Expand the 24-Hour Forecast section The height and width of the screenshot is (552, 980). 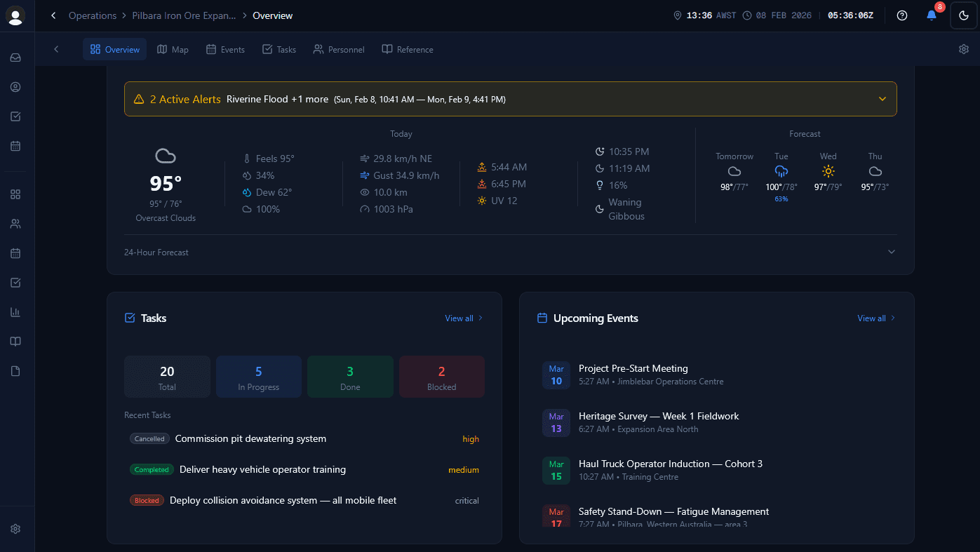tap(891, 251)
